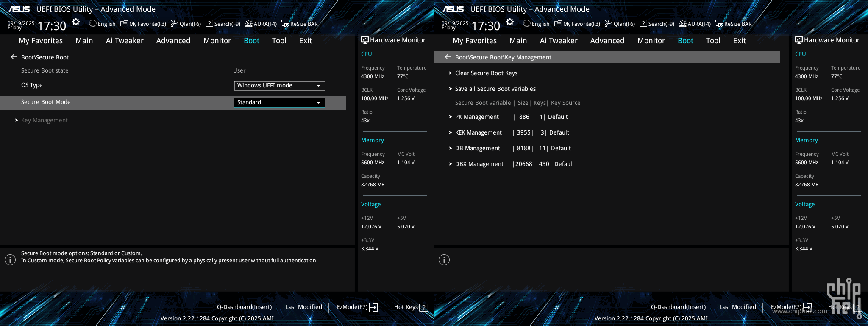
Task: Select Boot tab in the left window
Action: point(251,41)
